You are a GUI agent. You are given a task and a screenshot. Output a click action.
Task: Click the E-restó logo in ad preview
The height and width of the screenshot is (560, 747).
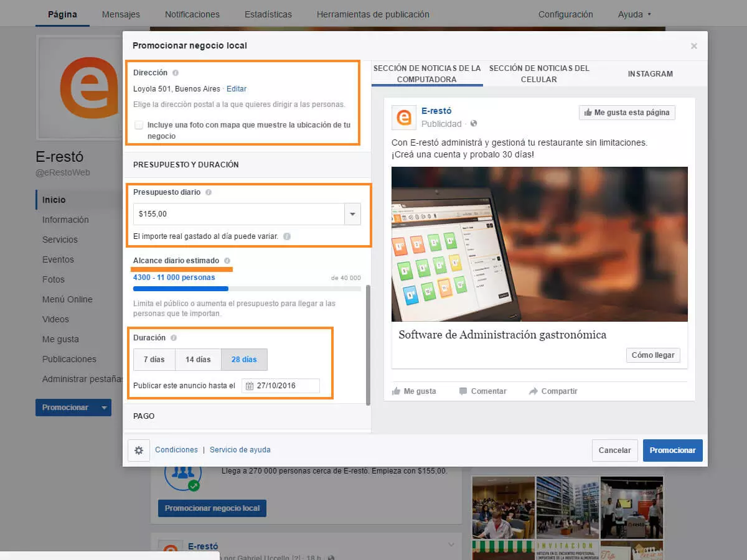pos(403,118)
